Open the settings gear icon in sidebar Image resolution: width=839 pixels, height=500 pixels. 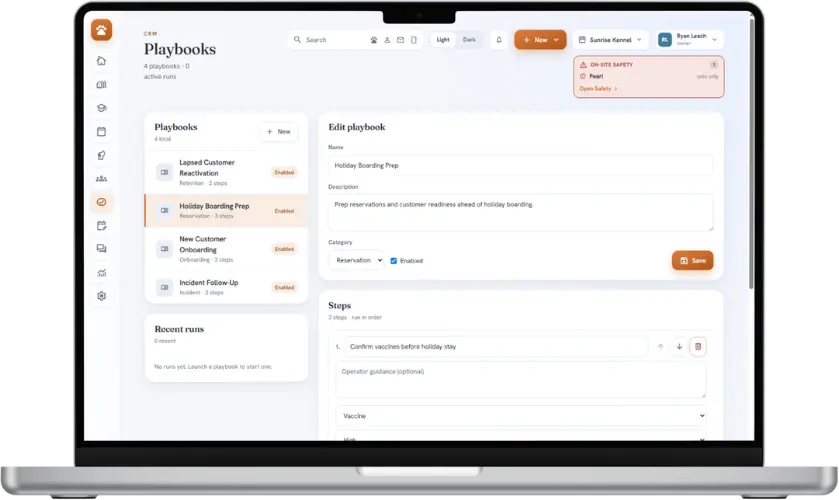tap(101, 296)
